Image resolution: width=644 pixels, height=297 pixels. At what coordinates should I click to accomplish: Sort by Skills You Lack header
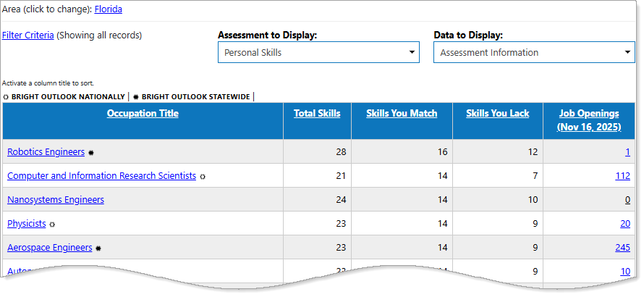click(x=498, y=113)
